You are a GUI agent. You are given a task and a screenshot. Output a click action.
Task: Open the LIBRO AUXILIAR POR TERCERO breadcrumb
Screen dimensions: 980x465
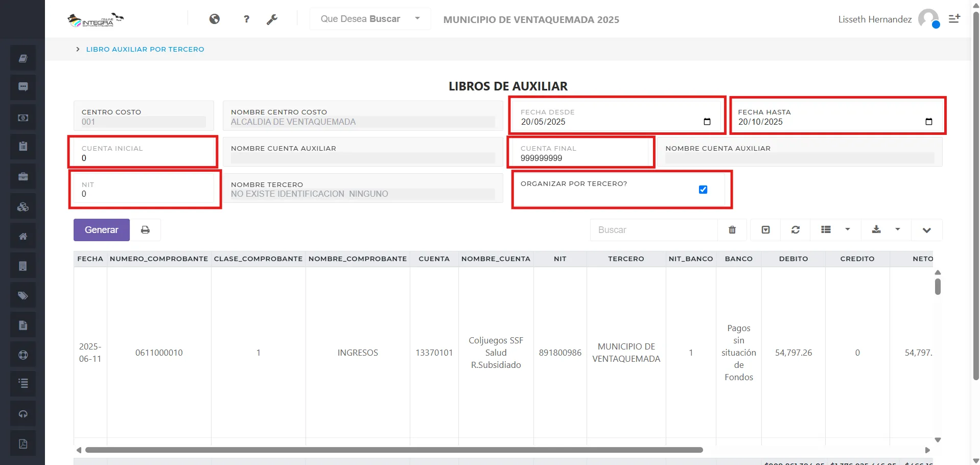[145, 49]
